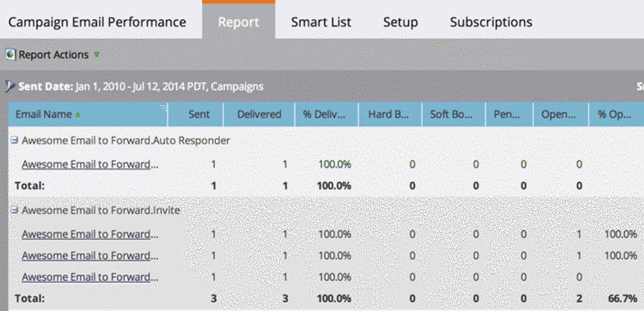The image size is (644, 311).
Task: Open the Report Actions dropdown arrow
Action: [x=97, y=54]
